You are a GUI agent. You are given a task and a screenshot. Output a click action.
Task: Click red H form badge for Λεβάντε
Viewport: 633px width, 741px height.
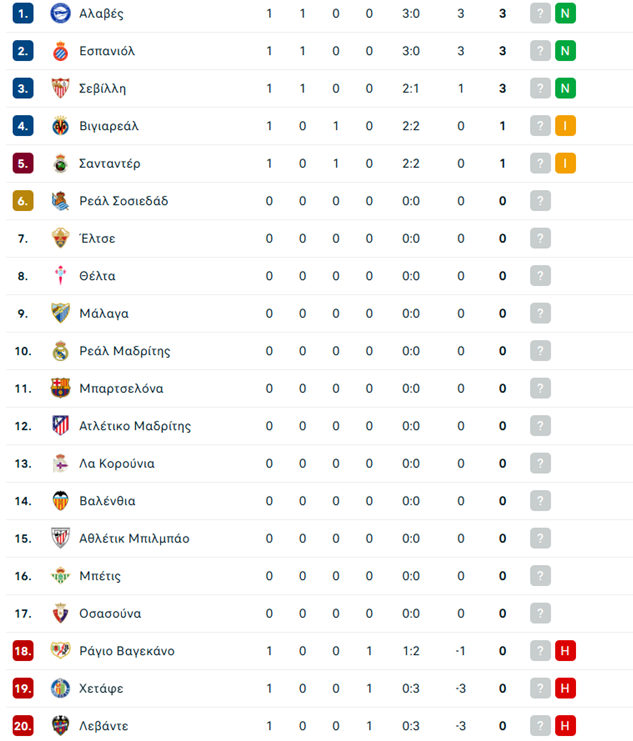(565, 726)
